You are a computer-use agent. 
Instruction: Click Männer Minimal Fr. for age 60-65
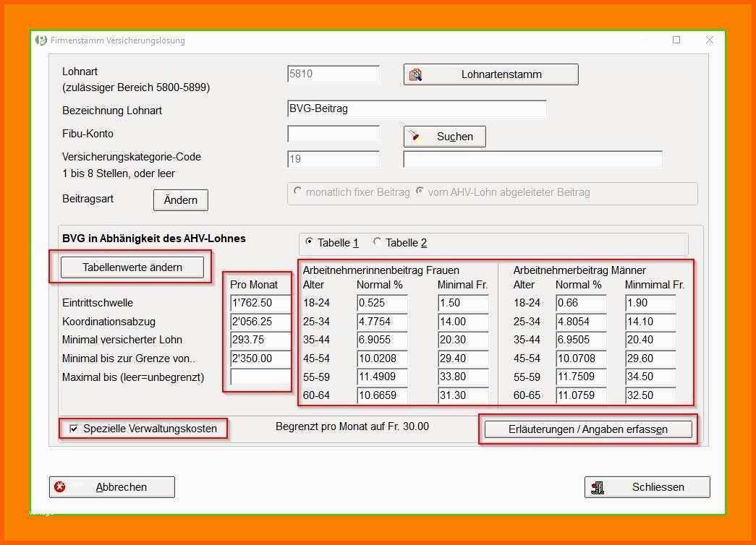pos(650,395)
